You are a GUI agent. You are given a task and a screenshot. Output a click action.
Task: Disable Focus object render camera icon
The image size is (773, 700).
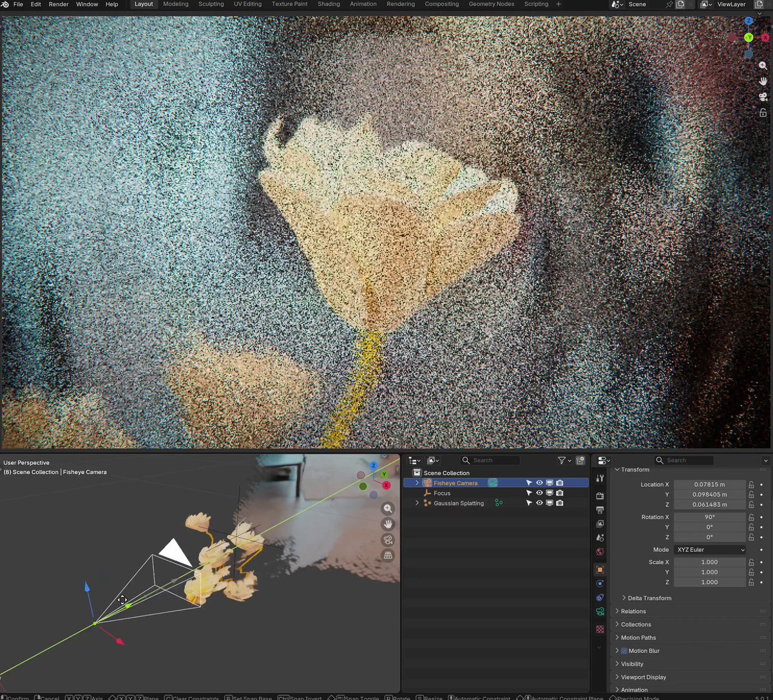(560, 493)
